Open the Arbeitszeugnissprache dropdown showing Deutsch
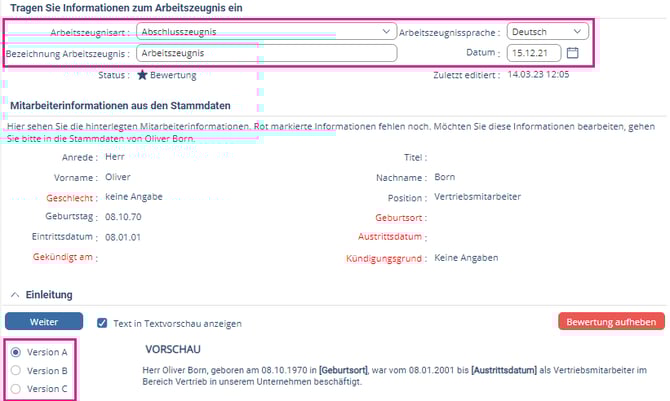The image size is (670, 401). pyautogui.click(x=547, y=32)
